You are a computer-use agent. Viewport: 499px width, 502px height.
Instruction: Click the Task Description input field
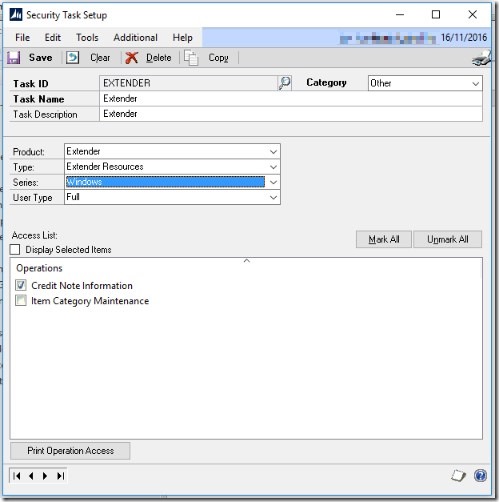(x=291, y=114)
